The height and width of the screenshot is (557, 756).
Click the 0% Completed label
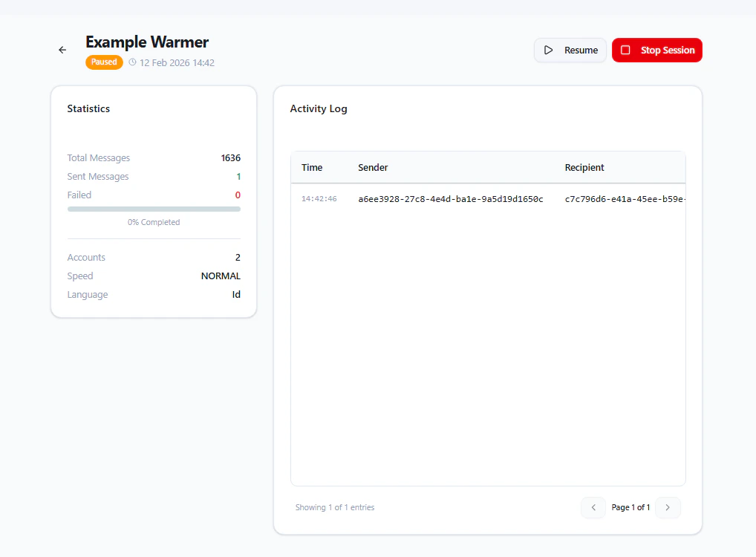point(154,222)
